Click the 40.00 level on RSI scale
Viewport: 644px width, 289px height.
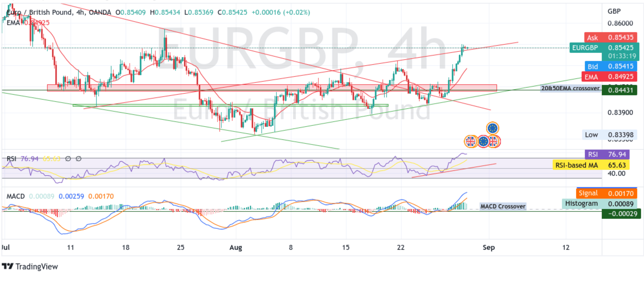pyautogui.click(x=616, y=174)
